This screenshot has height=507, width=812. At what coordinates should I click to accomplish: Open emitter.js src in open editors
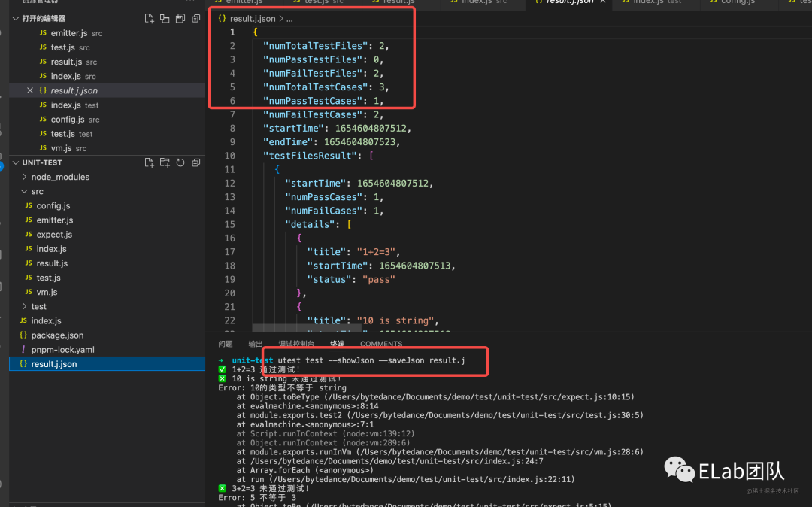coord(108,33)
